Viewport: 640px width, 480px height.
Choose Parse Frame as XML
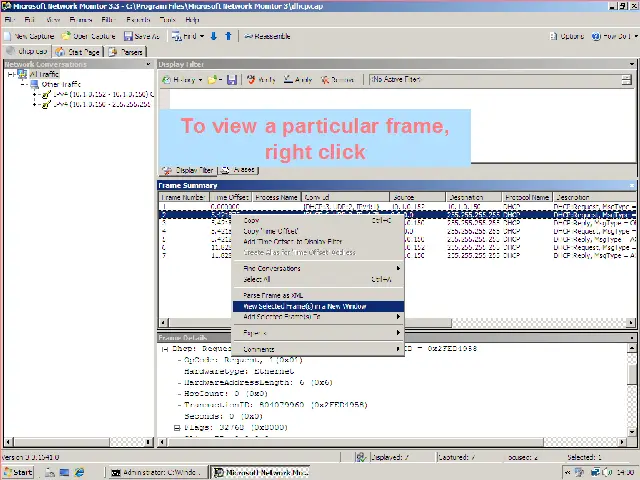click(x=318, y=295)
